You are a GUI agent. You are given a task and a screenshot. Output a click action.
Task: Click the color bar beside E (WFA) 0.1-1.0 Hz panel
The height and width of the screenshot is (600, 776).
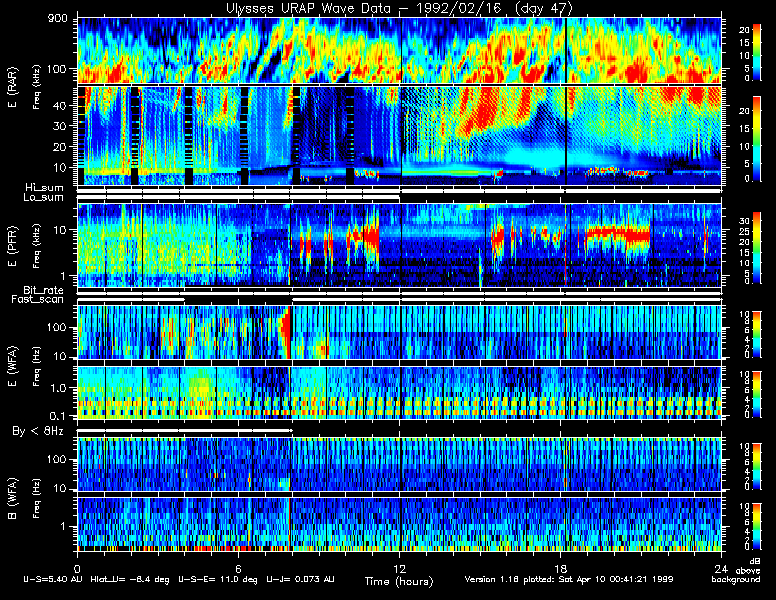757,395
